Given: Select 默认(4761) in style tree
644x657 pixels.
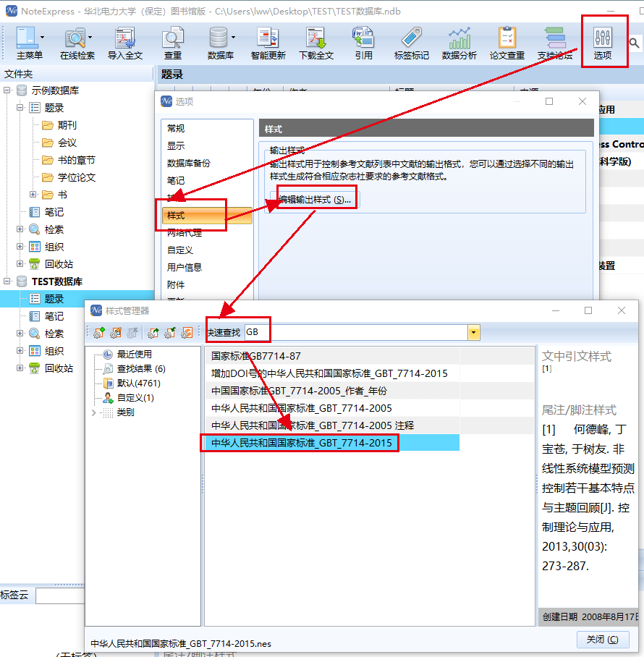Looking at the screenshot, I should coord(138,383).
